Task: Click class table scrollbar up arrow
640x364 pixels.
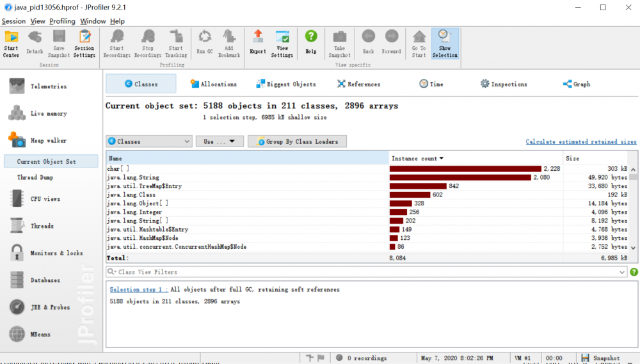Action: 633,169
